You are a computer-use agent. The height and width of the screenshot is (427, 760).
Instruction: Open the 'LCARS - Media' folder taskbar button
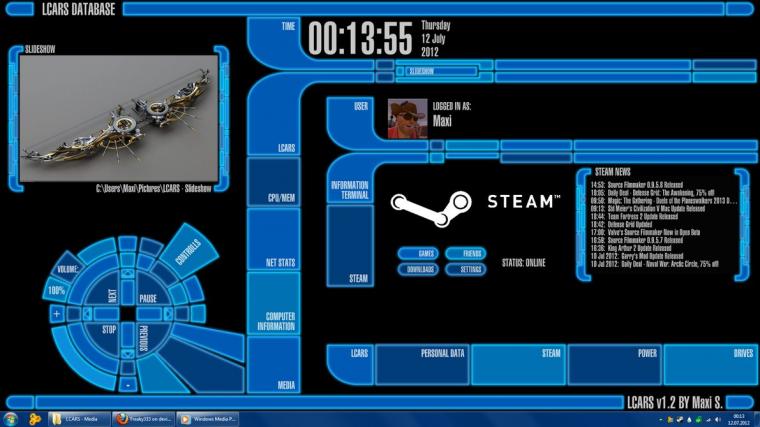coord(79,419)
